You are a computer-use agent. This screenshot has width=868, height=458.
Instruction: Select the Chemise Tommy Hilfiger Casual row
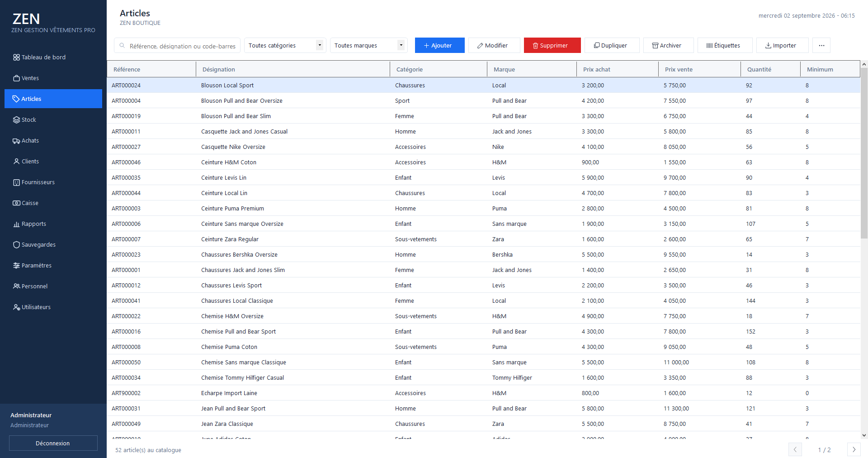pyautogui.click(x=484, y=377)
